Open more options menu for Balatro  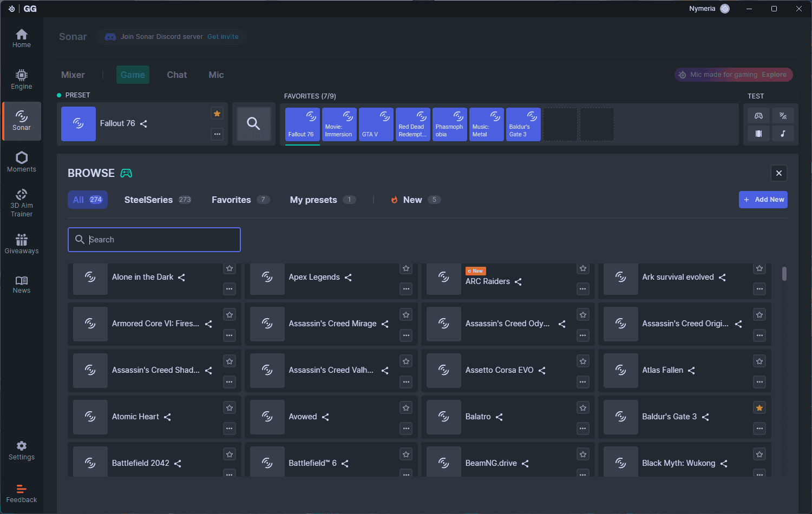(x=583, y=429)
